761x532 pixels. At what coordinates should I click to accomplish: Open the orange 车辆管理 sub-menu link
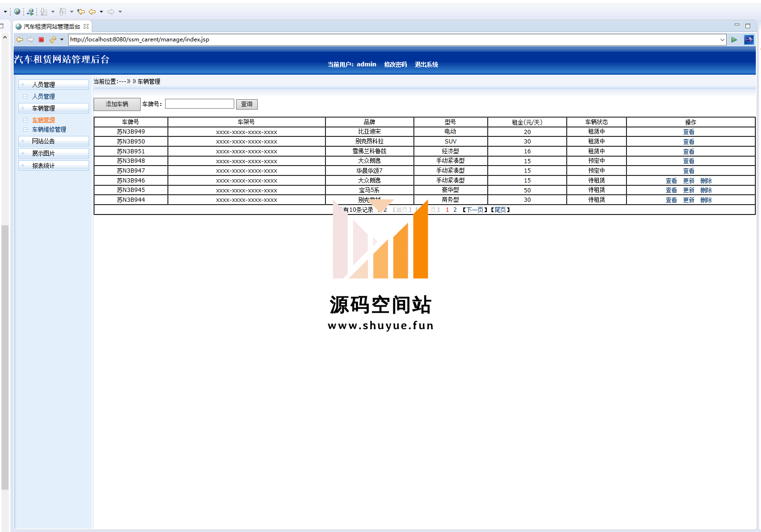point(43,120)
